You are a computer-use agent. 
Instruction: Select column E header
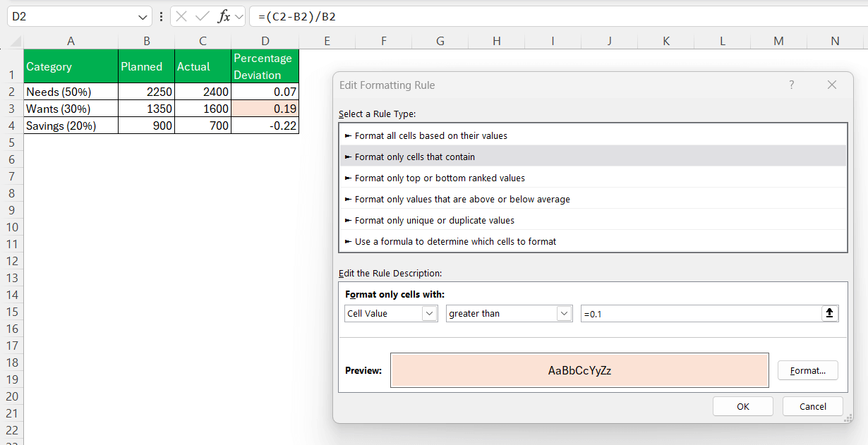click(x=327, y=41)
